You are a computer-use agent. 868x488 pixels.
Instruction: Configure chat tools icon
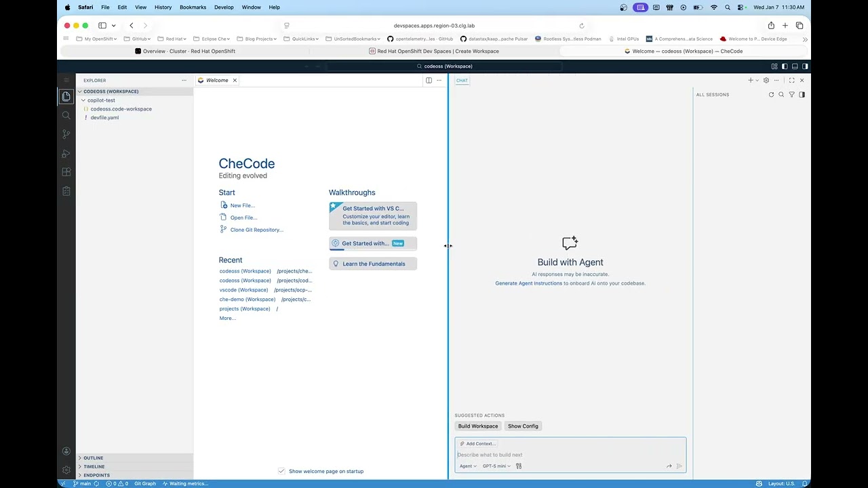point(519,466)
